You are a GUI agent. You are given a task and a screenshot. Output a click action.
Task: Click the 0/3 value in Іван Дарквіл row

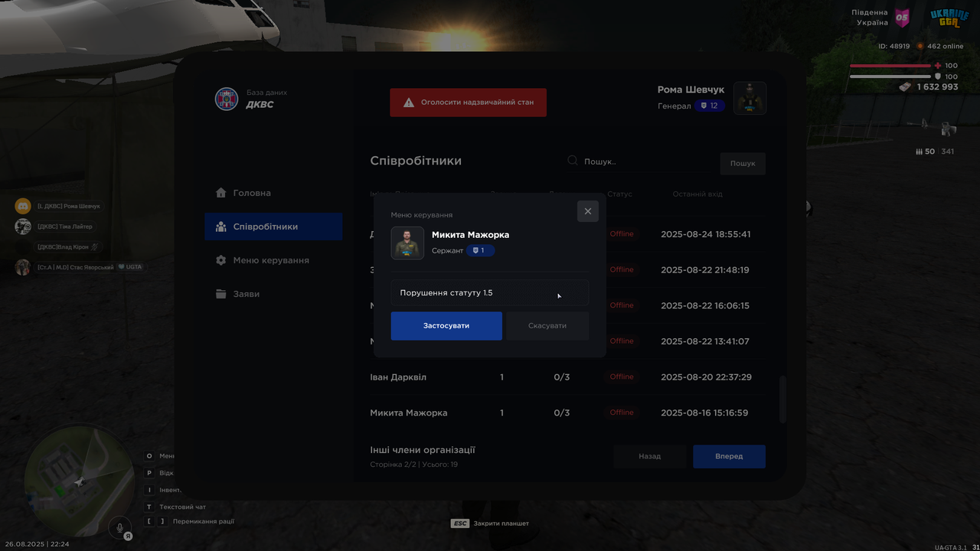pos(562,377)
